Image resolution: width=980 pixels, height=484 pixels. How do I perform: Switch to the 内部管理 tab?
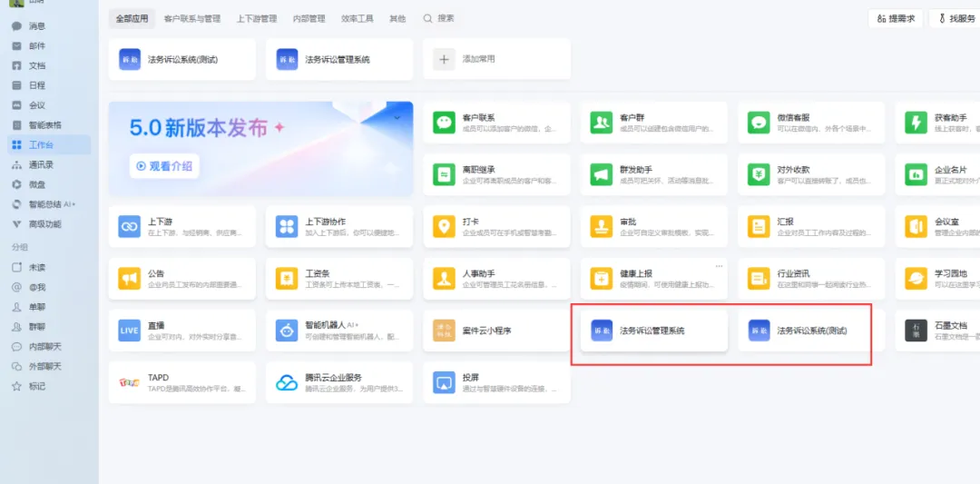(x=309, y=19)
